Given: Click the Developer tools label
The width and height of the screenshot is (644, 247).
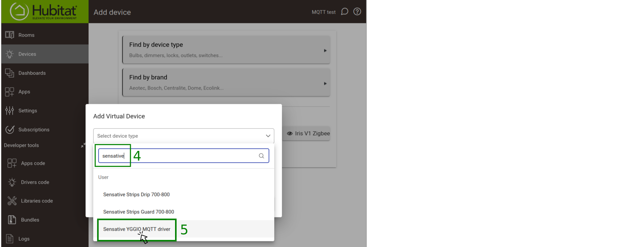Looking at the screenshot, I should point(21,145).
